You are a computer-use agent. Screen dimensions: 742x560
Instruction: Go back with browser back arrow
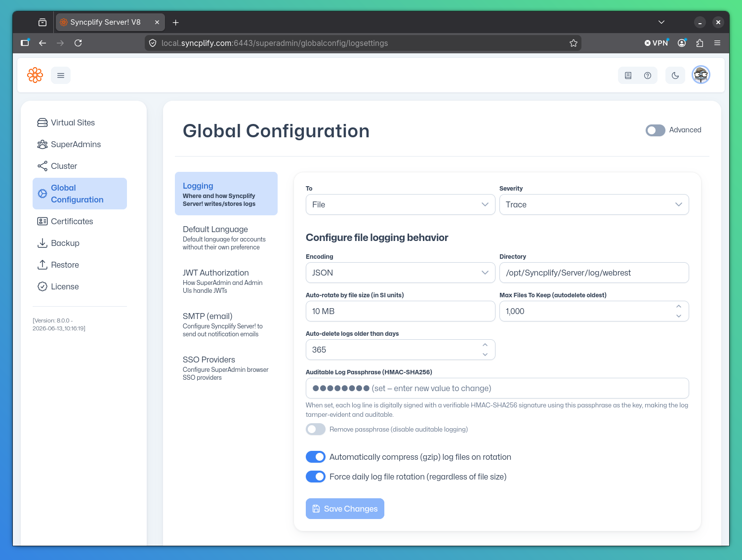click(42, 43)
